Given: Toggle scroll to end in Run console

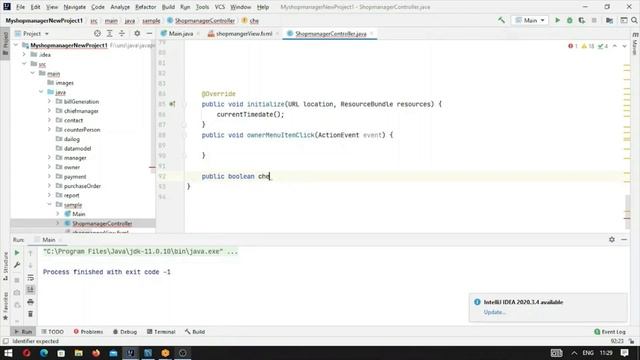Looking at the screenshot, I should coord(31,290).
